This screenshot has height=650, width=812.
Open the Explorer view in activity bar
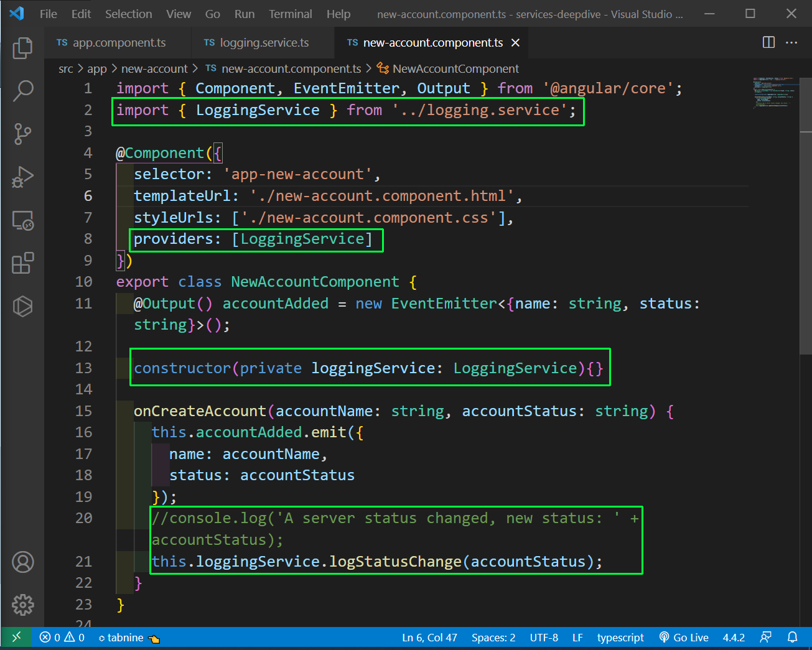pos(22,48)
